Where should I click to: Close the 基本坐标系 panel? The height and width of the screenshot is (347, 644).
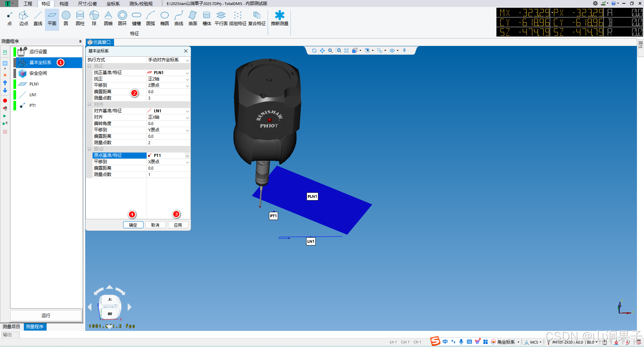pyautogui.click(x=186, y=51)
